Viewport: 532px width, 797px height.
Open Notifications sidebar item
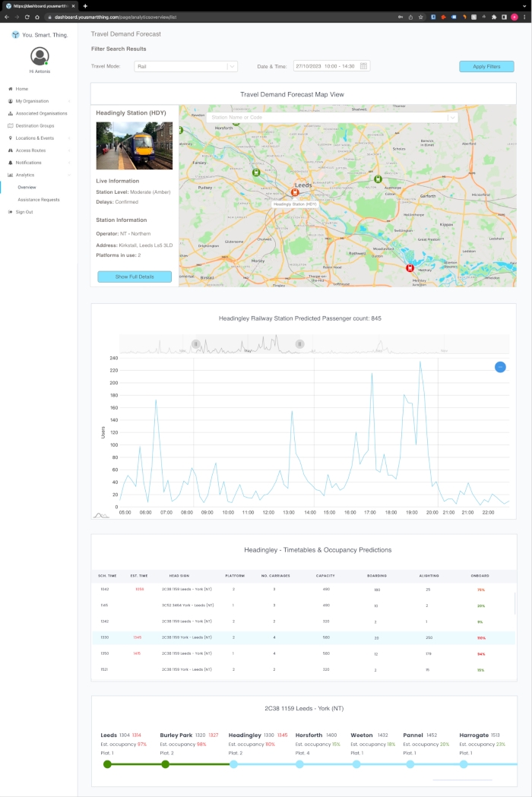pos(25,163)
